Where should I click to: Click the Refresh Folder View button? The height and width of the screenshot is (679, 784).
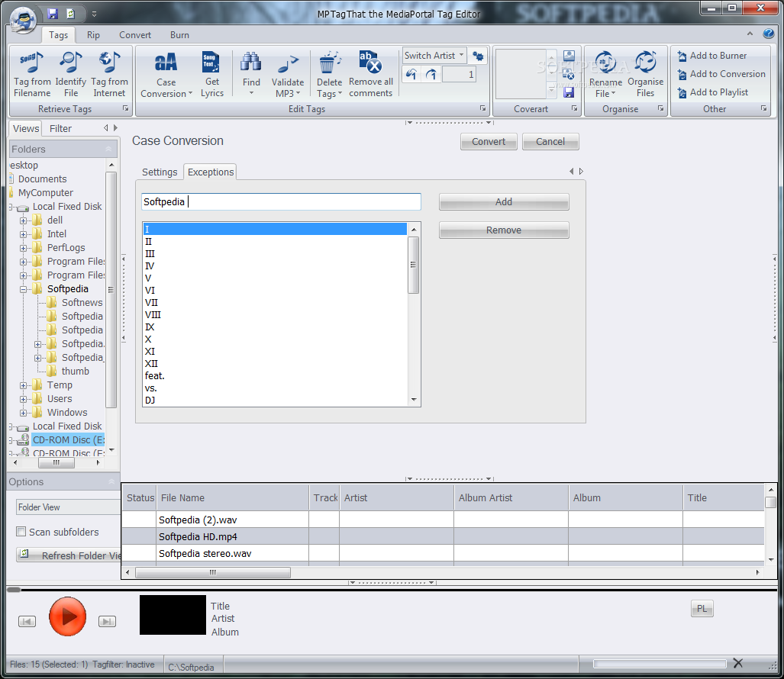[x=69, y=555]
